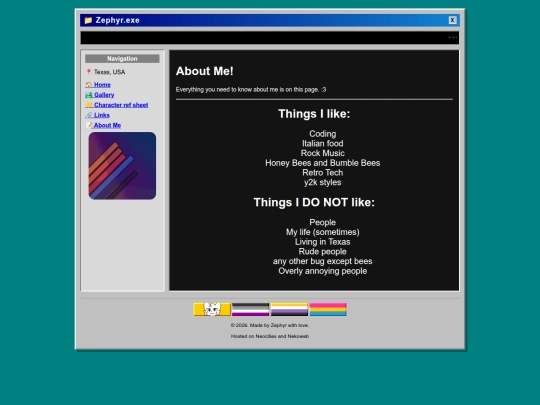Click the green dots in black marquee bar
Viewport: 540px width, 405px height.
click(453, 38)
